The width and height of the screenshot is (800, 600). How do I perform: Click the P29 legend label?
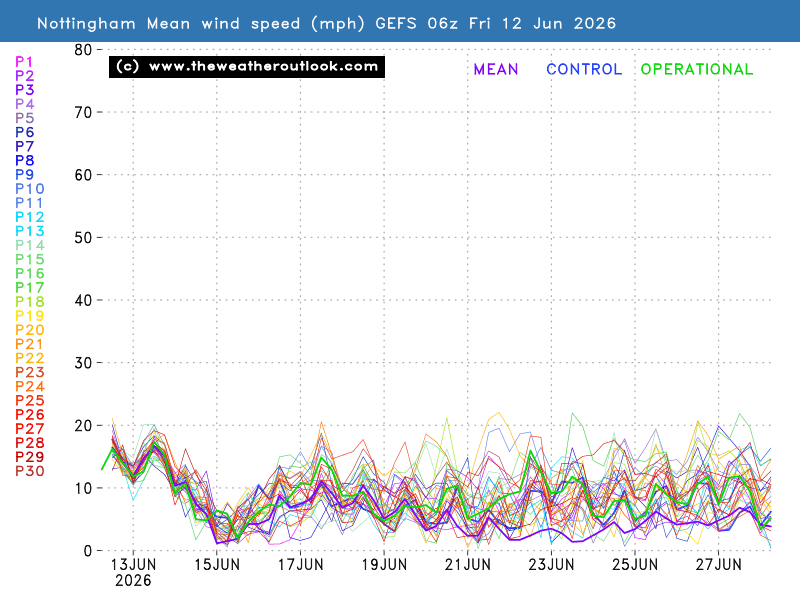tap(30, 457)
